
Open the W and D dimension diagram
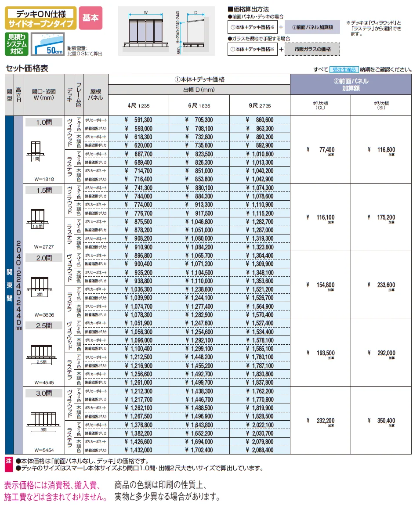coord(167,31)
